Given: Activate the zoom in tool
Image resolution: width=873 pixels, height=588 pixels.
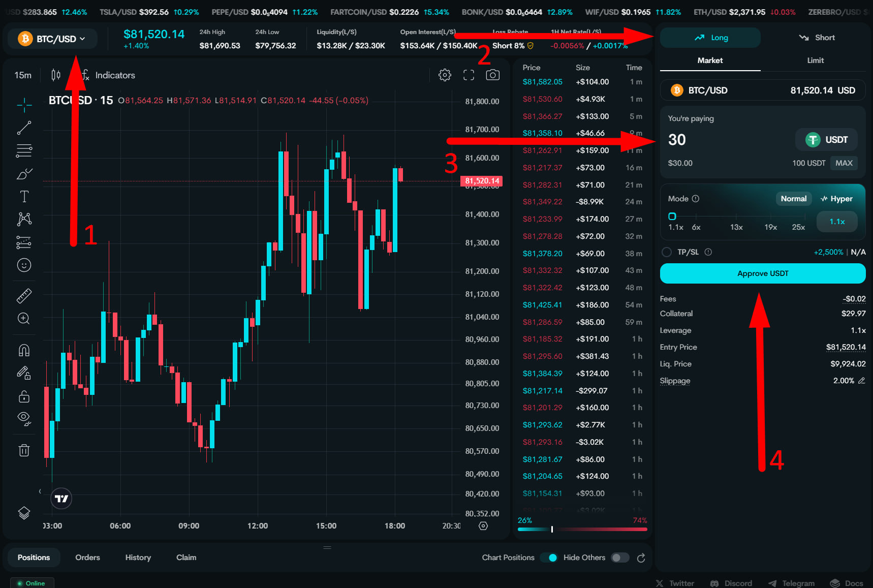Looking at the screenshot, I should pyautogui.click(x=24, y=319).
